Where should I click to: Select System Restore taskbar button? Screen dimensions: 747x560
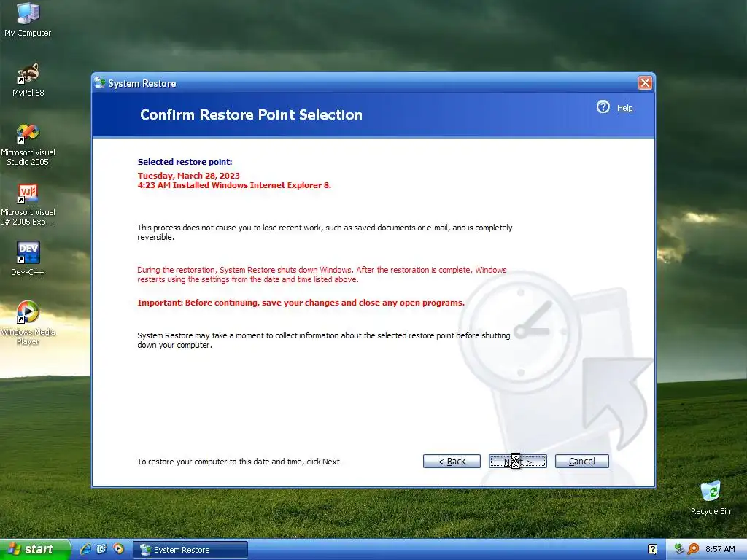point(190,550)
